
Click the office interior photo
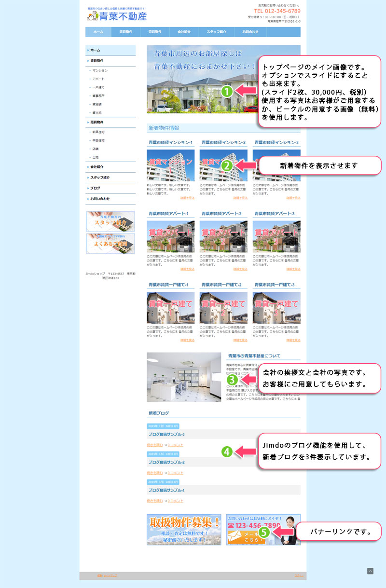click(184, 377)
